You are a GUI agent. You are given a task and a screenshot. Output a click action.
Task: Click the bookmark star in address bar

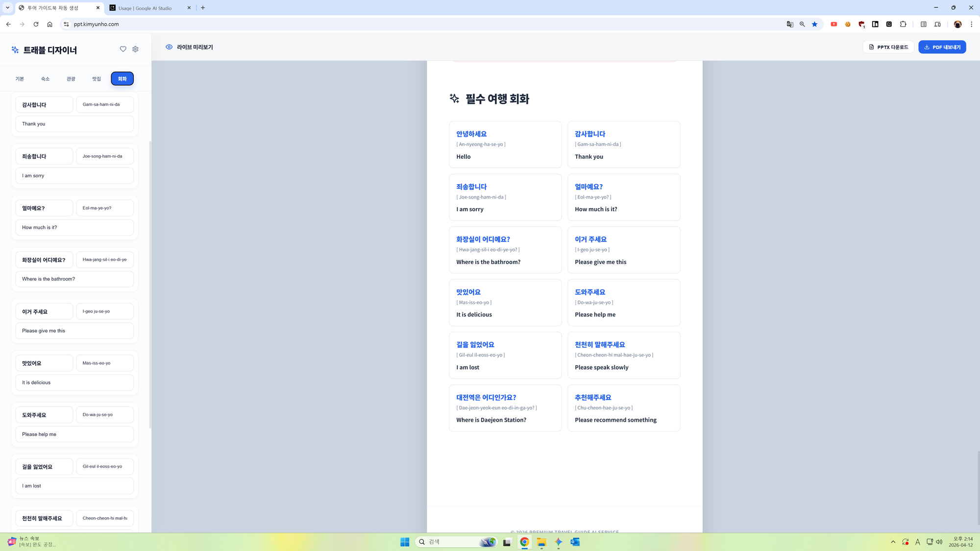tap(814, 24)
